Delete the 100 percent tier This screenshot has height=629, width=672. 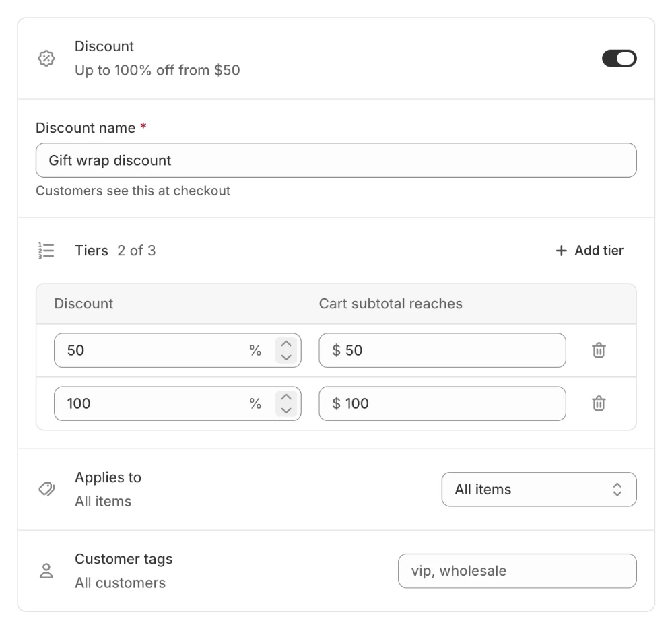tap(599, 403)
